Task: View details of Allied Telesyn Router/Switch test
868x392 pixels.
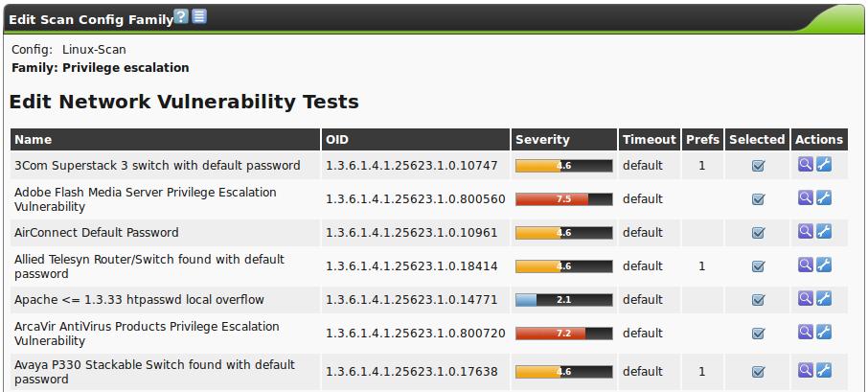Action: click(806, 265)
